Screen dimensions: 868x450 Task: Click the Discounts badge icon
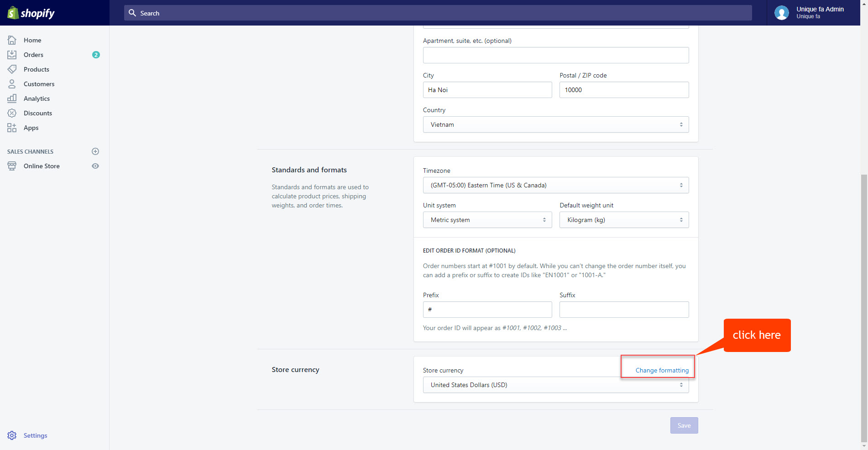point(12,113)
